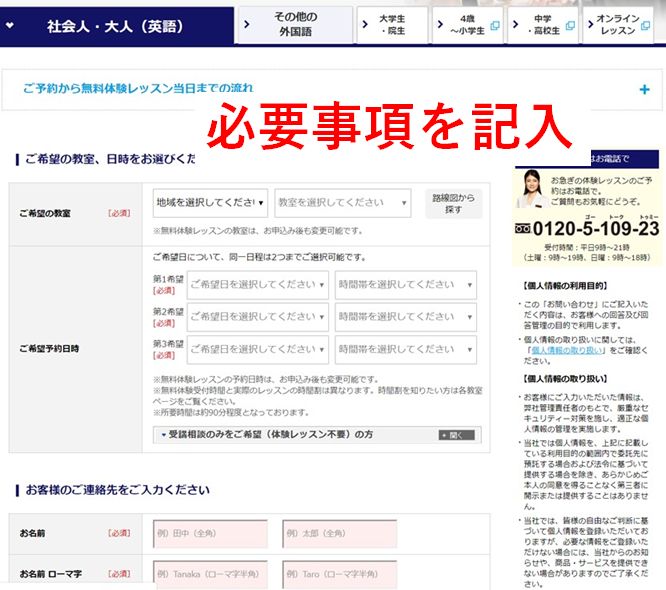Open 第3希望 time slot dropdown
The height and width of the screenshot is (590, 666).
coord(406,350)
